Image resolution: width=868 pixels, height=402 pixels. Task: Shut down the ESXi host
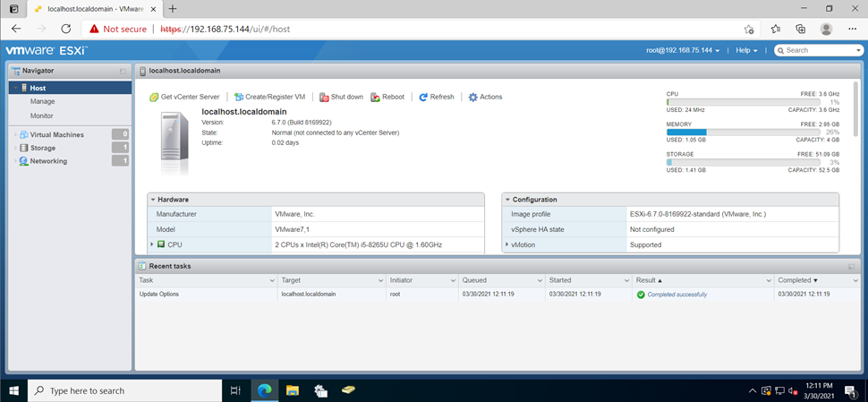[x=341, y=97]
